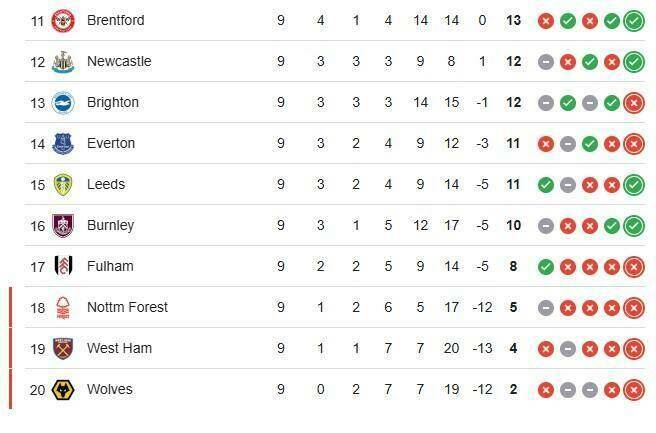Click the Leeds club crest

(63, 184)
